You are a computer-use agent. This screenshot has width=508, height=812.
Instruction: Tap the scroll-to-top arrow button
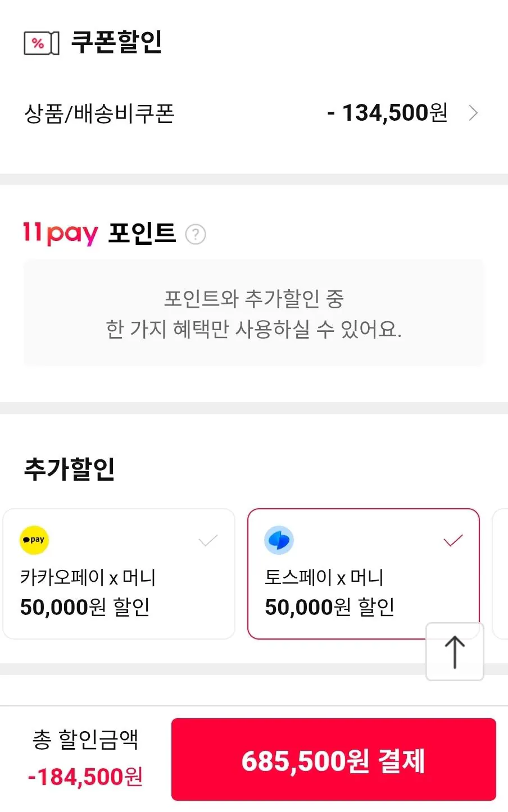[x=455, y=651]
